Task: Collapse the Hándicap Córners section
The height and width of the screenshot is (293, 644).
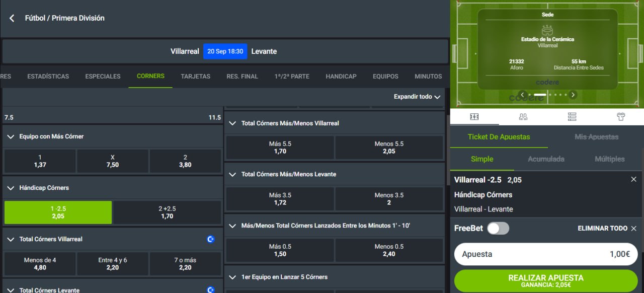Action: (11, 188)
